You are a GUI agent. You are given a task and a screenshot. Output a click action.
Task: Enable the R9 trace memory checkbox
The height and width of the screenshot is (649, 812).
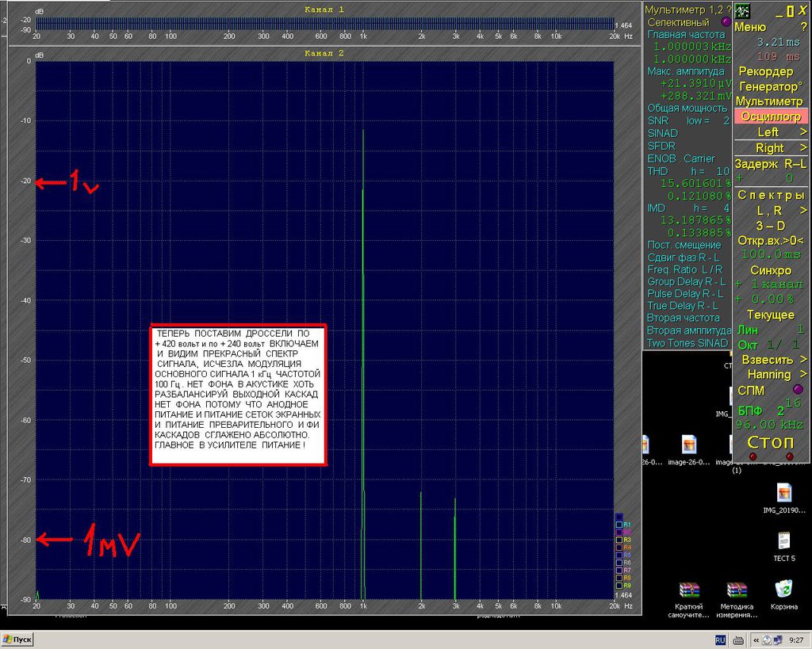tap(619, 586)
